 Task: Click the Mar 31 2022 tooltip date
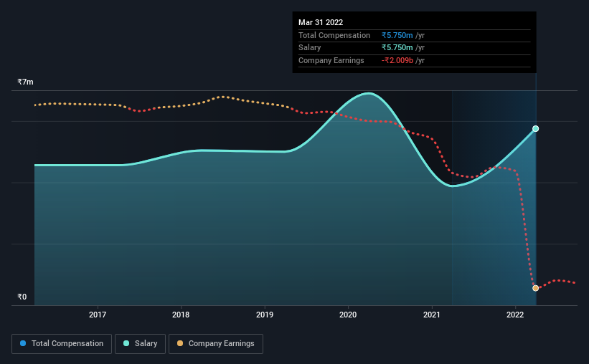coord(321,22)
